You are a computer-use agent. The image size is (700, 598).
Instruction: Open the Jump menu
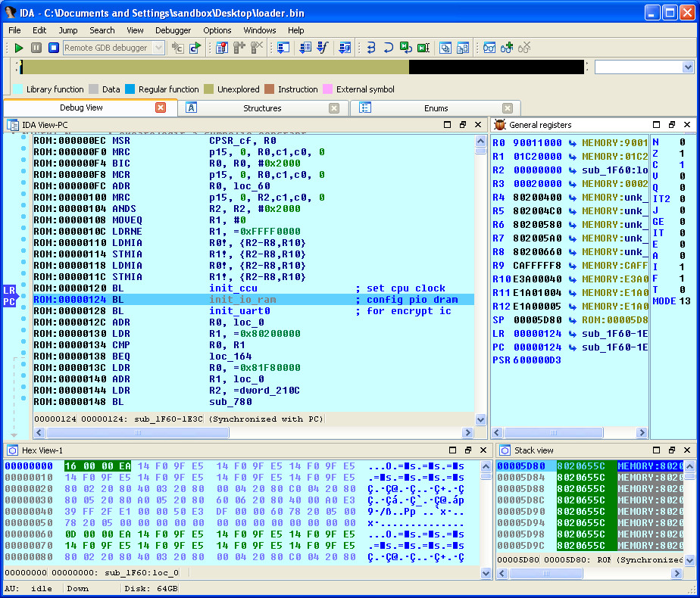tap(68, 30)
